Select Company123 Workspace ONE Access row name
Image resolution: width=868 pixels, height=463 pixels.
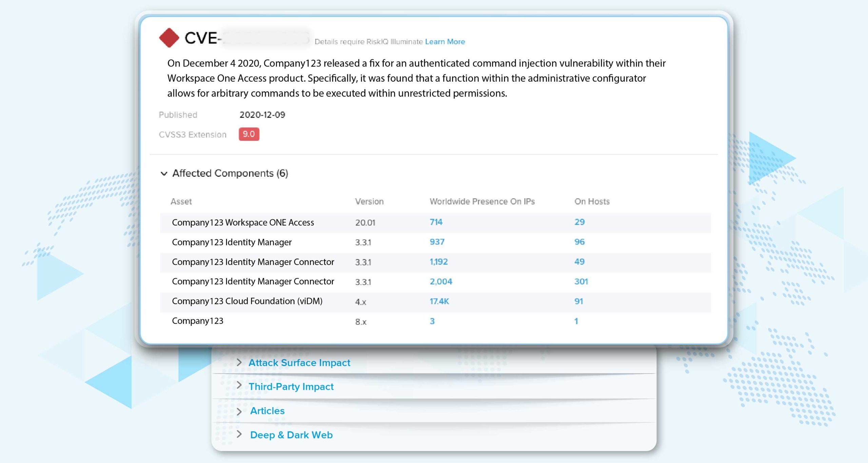tap(243, 222)
